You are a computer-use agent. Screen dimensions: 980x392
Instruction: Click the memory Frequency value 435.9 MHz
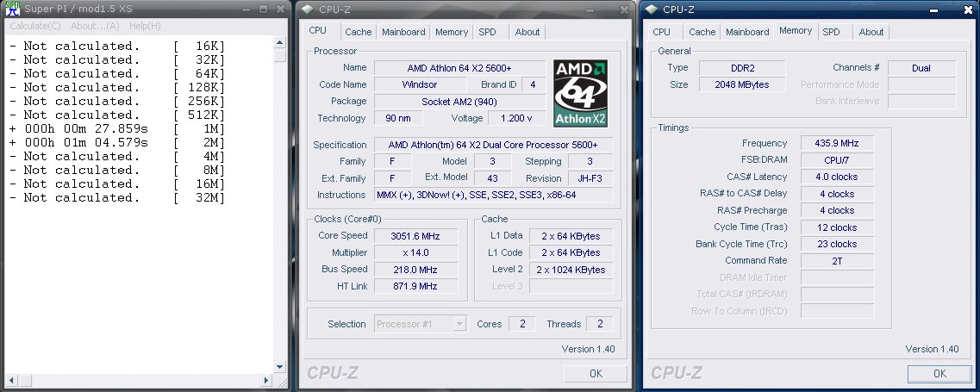click(836, 143)
